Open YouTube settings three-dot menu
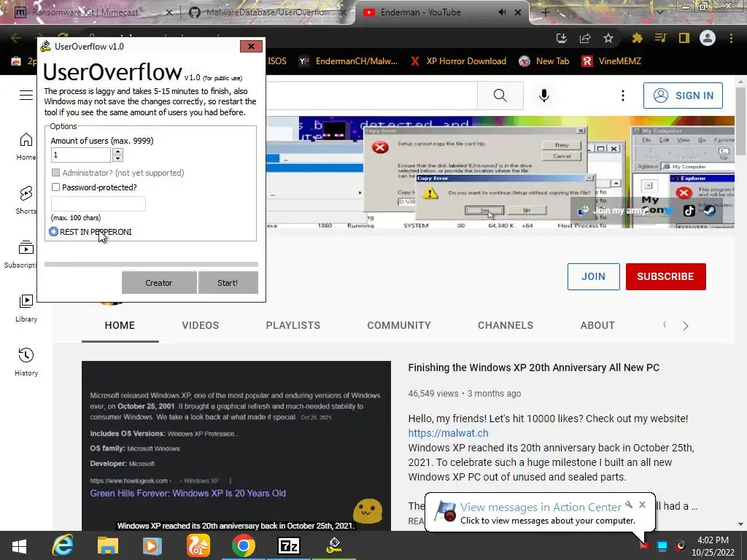 623,96
